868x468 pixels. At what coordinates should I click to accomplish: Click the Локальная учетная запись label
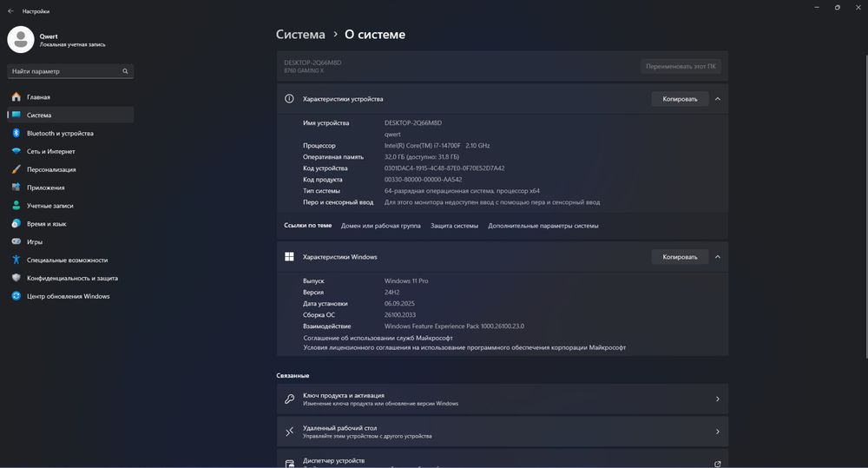pyautogui.click(x=73, y=44)
